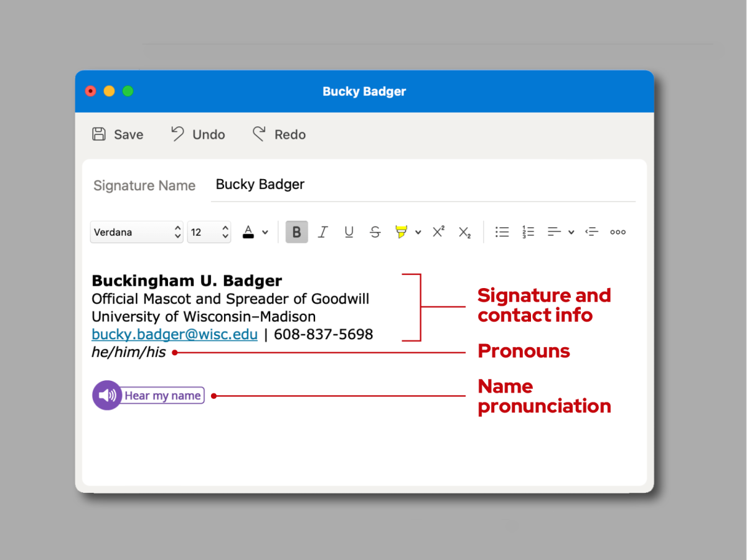Select the highlighter tool
Image resolution: width=747 pixels, height=560 pixels.
coord(402,231)
